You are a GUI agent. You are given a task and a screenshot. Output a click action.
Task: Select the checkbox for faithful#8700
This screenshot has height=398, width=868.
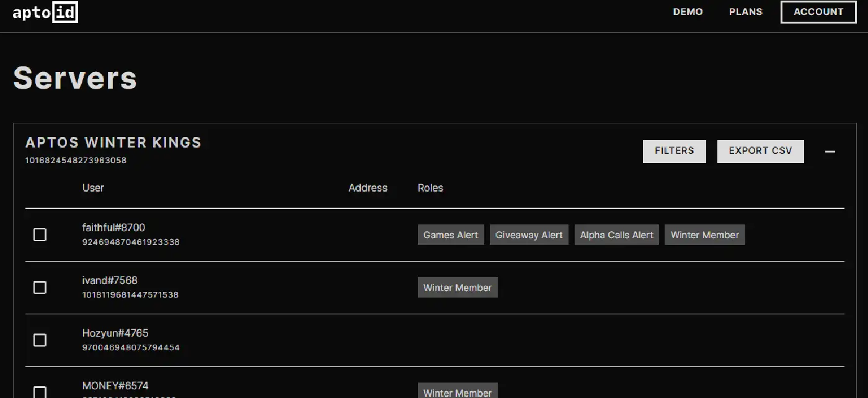pyautogui.click(x=40, y=234)
